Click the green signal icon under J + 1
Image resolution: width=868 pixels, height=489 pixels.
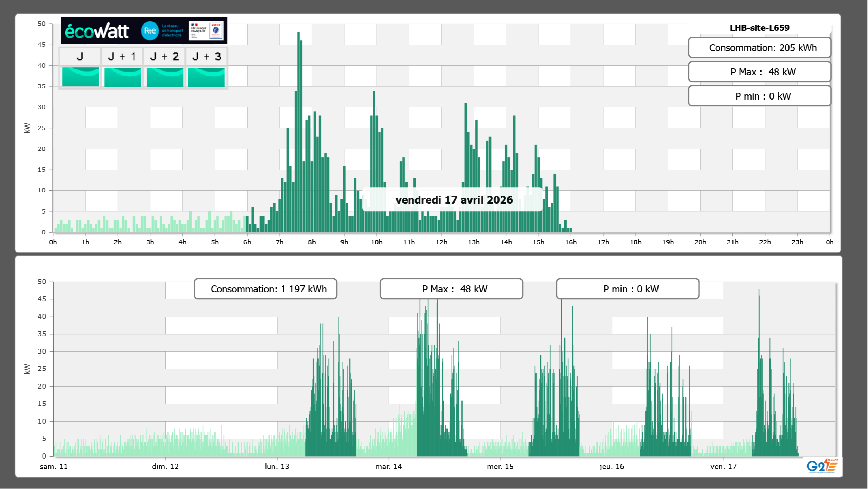[x=122, y=77]
